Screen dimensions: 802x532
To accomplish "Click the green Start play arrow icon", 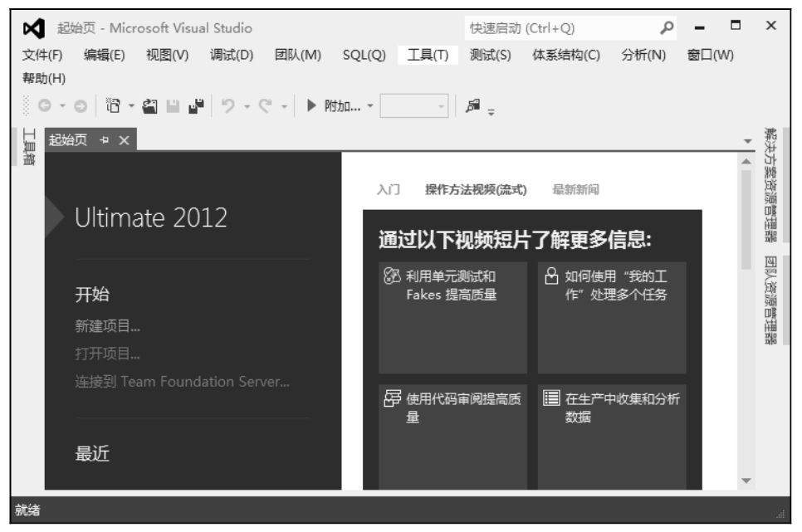I will point(311,106).
